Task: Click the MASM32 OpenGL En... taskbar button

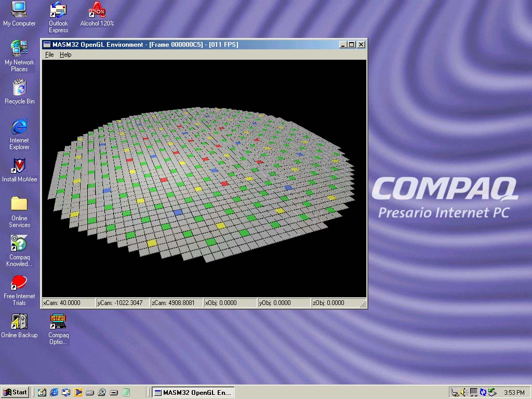Action: [193, 393]
